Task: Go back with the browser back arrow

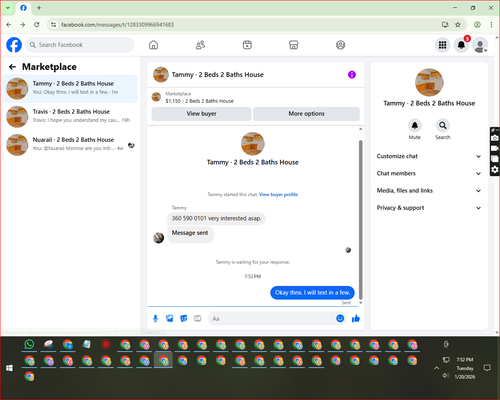Action: (9, 24)
